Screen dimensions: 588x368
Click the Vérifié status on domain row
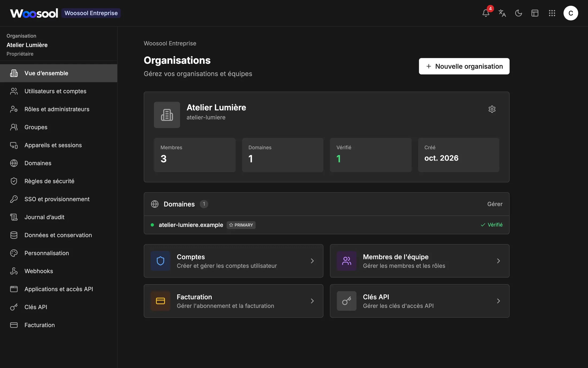(492, 225)
